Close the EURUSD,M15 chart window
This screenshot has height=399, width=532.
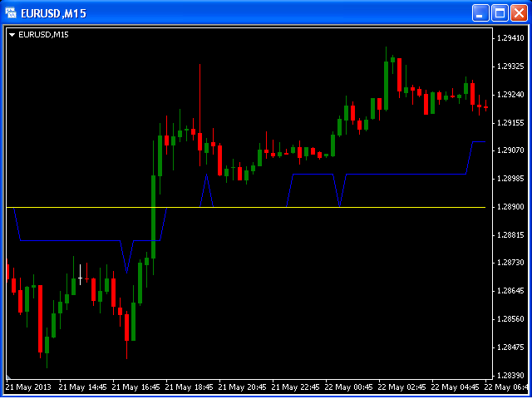click(519, 13)
